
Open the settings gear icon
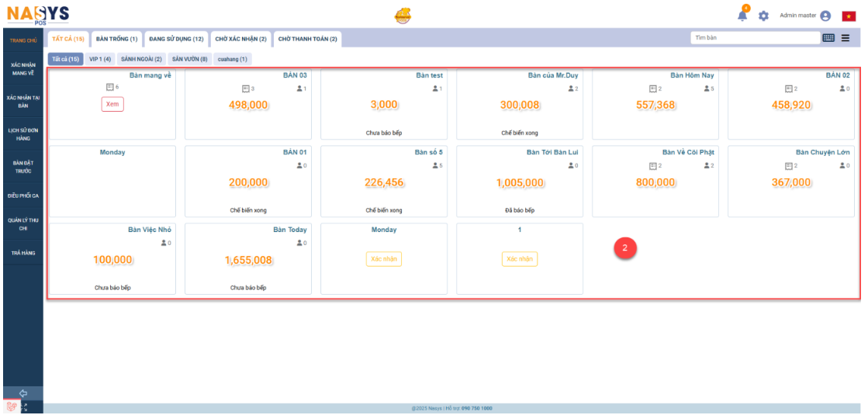763,16
